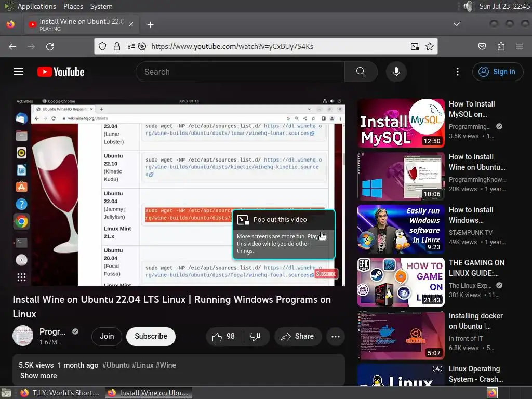Viewport: 532px width, 399px height.
Task: Click the Firefox icon in bottom-right panel
Action: tap(492, 393)
